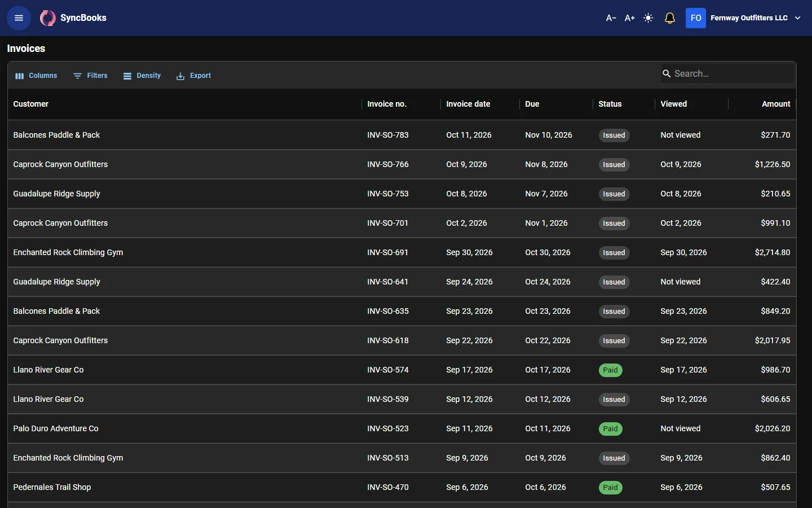Sort by Due column header

pos(532,104)
